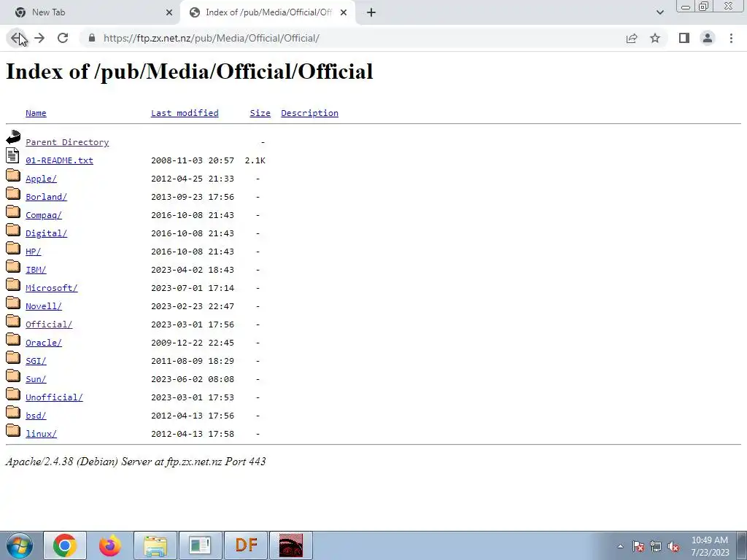Open a new tab with plus button
This screenshot has width=747, height=560.
371,12
